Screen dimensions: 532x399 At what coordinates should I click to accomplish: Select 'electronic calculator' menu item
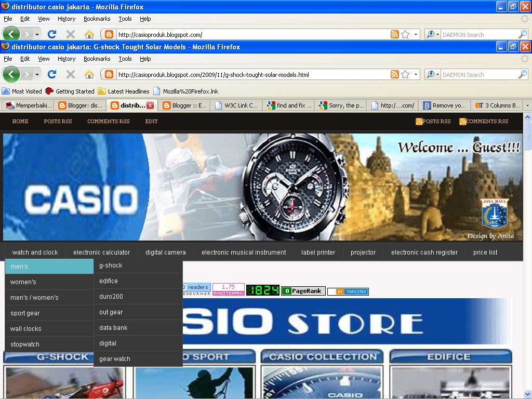pyautogui.click(x=102, y=252)
